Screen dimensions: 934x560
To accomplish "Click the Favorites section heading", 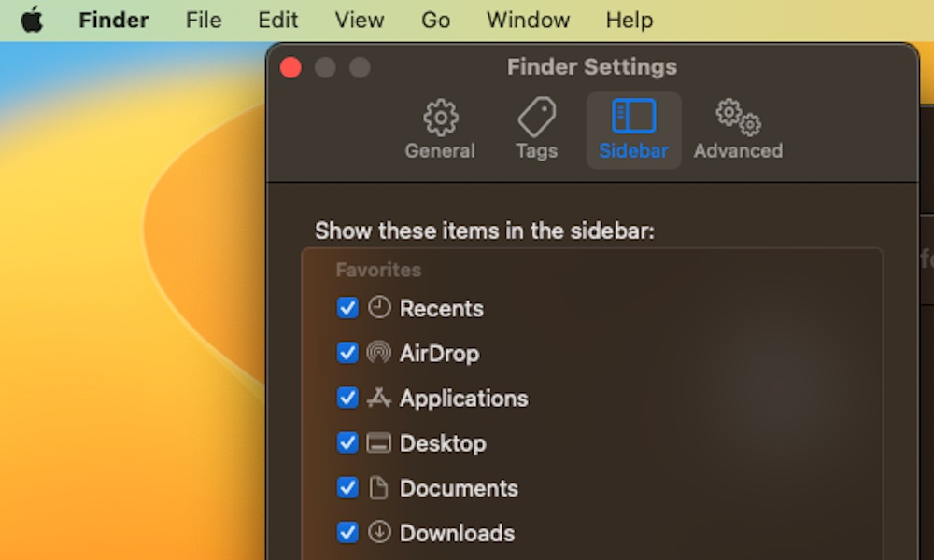I will pos(378,270).
